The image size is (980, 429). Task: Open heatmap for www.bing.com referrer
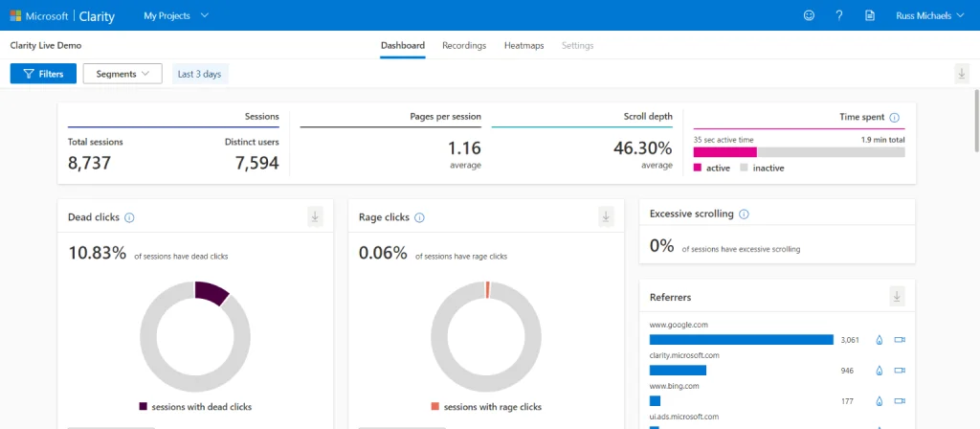pyautogui.click(x=880, y=401)
